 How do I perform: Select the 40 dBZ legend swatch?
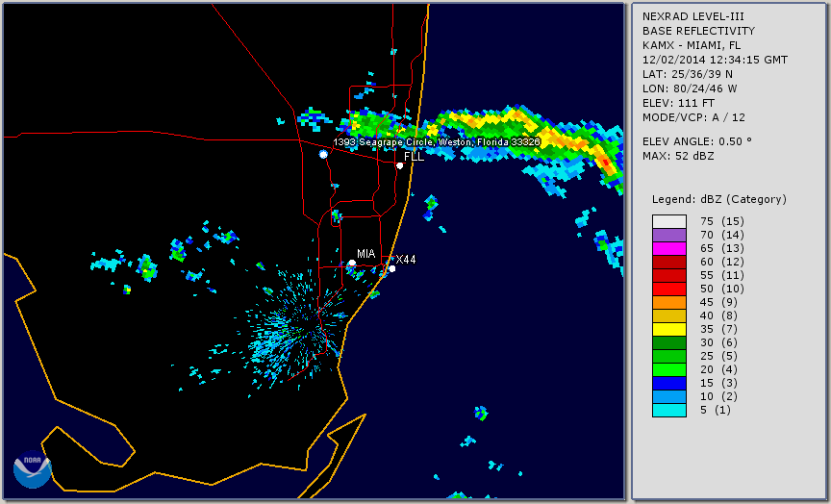669,315
